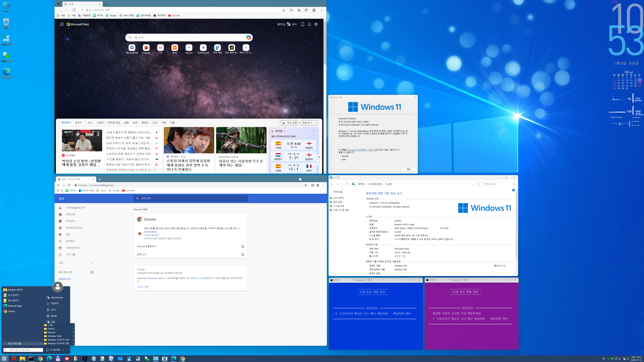Click the Windows Start button on taskbar
The image size is (644, 362).
pos(4,358)
